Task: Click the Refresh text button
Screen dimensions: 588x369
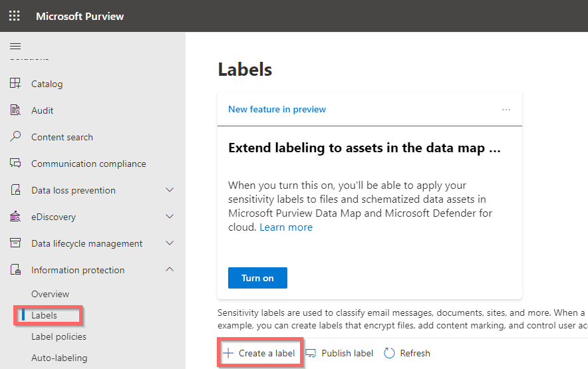Action: pyautogui.click(x=415, y=353)
